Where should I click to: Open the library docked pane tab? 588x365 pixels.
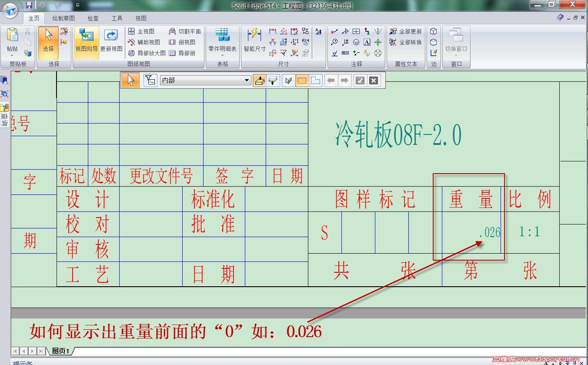(x=5, y=115)
